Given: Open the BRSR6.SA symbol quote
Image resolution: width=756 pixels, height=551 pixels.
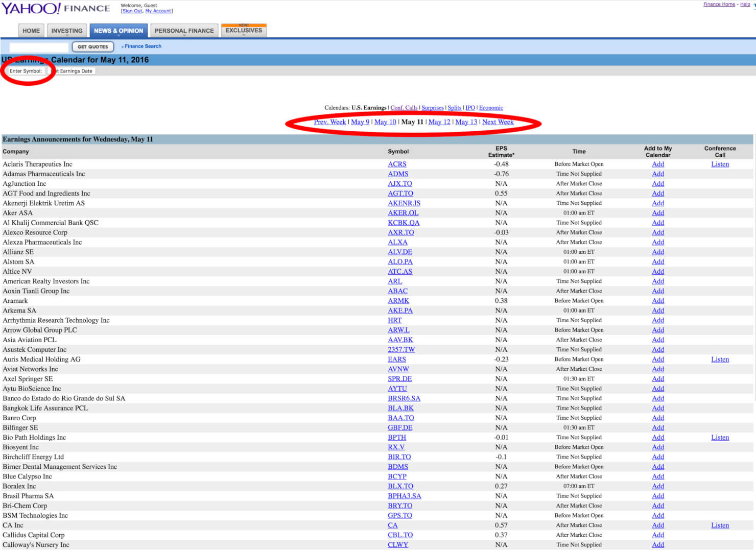Looking at the screenshot, I should [x=404, y=398].
